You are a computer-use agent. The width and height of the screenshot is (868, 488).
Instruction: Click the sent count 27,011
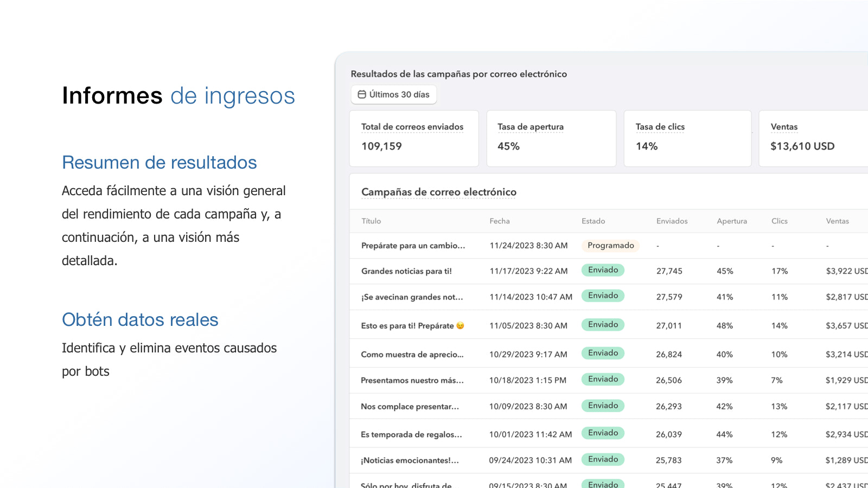click(669, 326)
